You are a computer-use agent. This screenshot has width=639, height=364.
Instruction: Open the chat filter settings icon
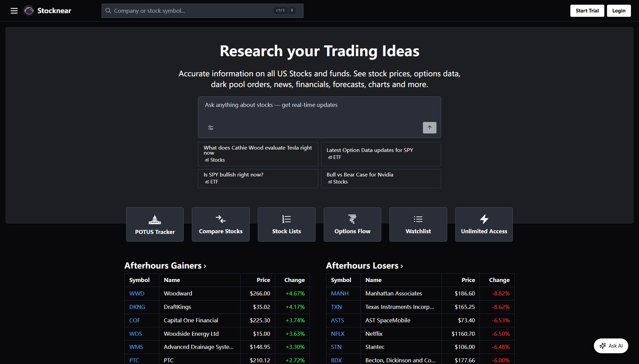(211, 128)
